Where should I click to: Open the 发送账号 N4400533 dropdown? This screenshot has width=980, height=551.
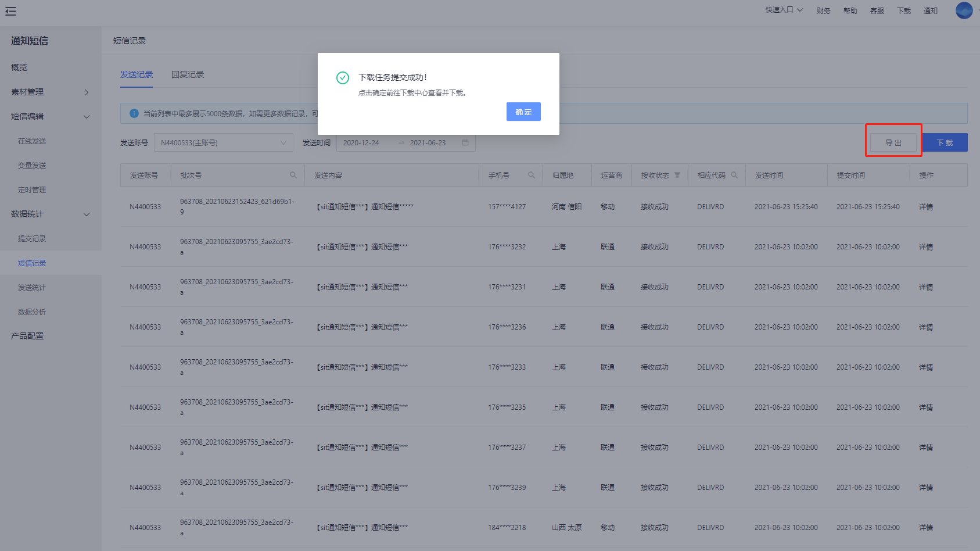tap(223, 143)
